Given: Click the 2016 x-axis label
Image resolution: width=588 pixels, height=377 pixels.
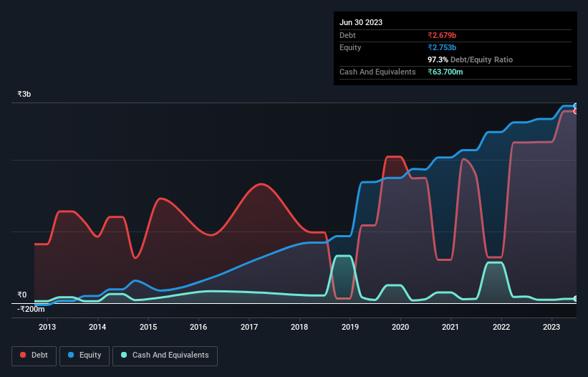Looking at the screenshot, I should (x=198, y=327).
